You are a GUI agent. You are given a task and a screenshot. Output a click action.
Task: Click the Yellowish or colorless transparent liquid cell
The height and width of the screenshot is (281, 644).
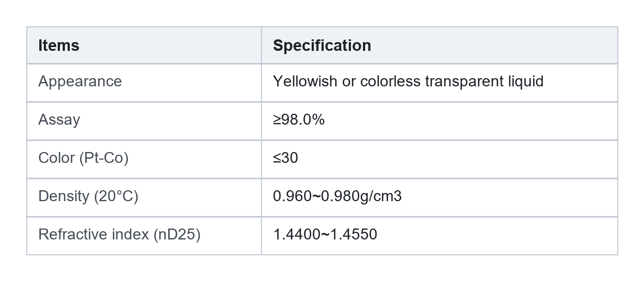coord(408,81)
